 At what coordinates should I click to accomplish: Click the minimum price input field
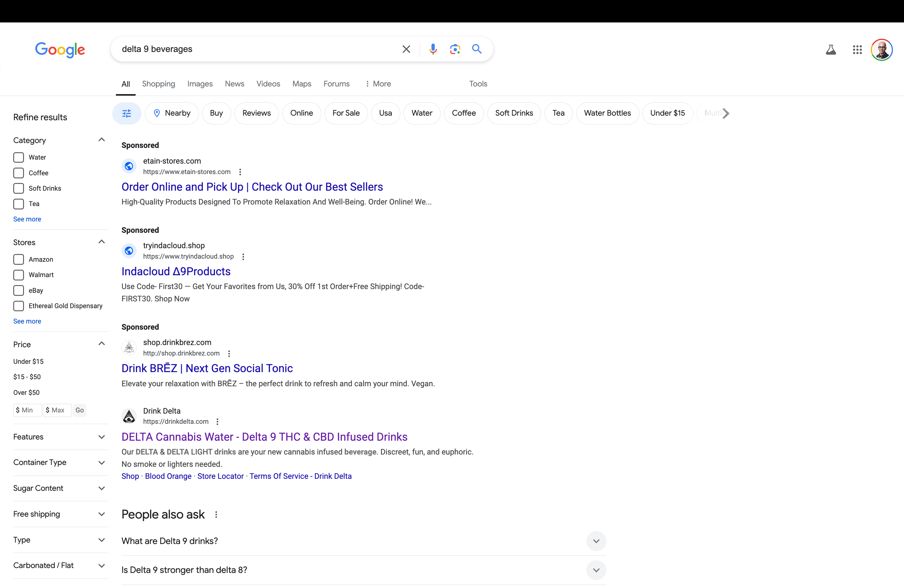[x=27, y=410]
